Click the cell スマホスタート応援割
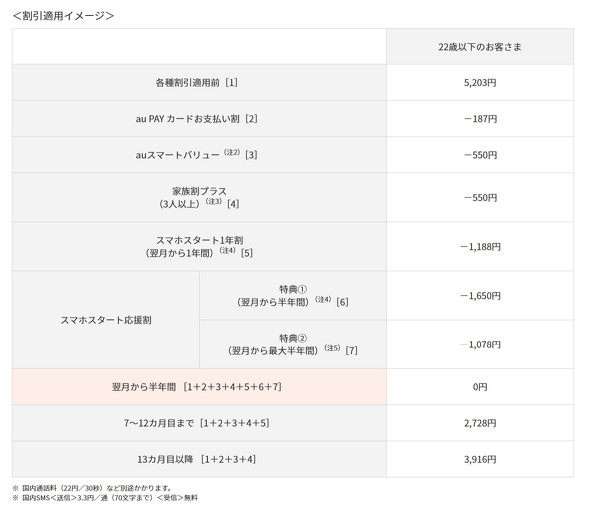Viewport: 590px width, 508px height. tap(106, 320)
